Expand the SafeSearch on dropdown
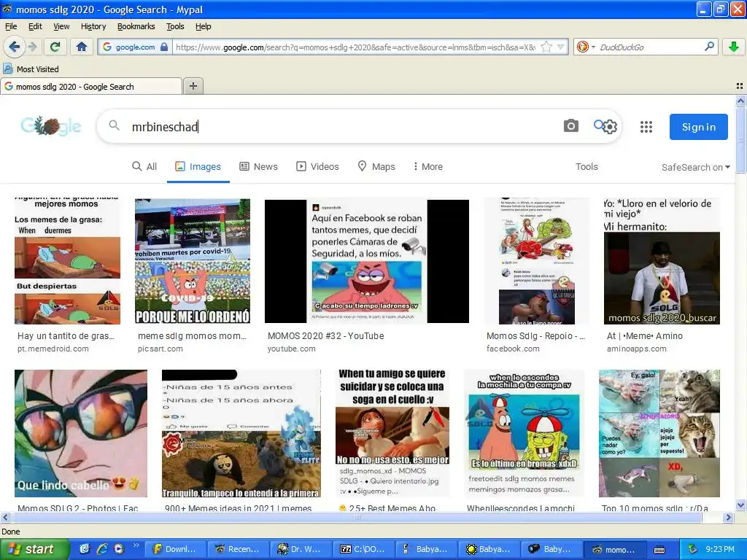This screenshot has height=560, width=747. point(695,167)
